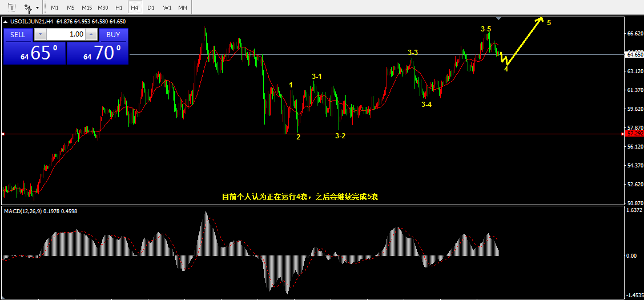The width and height of the screenshot is (644, 300).
Task: Select the 3-1 wave label
Action: tap(317, 76)
